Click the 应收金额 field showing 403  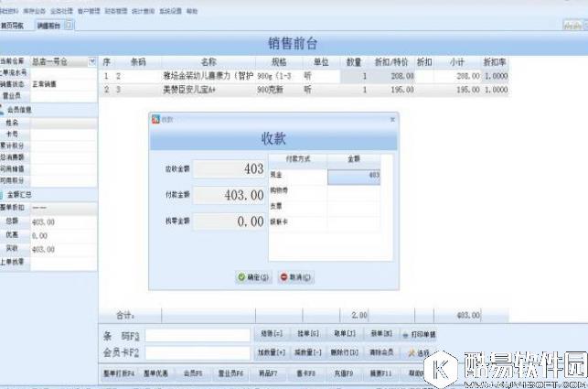click(230, 169)
